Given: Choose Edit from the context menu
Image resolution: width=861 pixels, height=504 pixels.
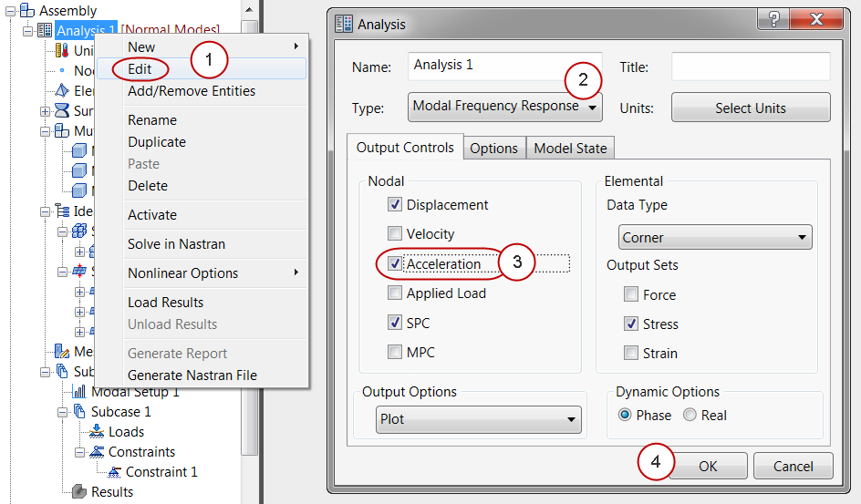Looking at the screenshot, I should tap(140, 69).
